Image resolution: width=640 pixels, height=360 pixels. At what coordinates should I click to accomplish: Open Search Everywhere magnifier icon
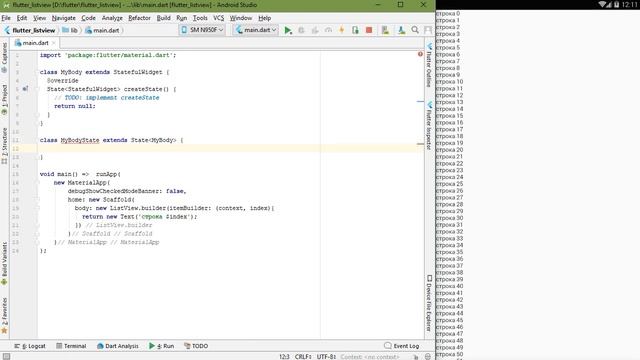(415, 30)
